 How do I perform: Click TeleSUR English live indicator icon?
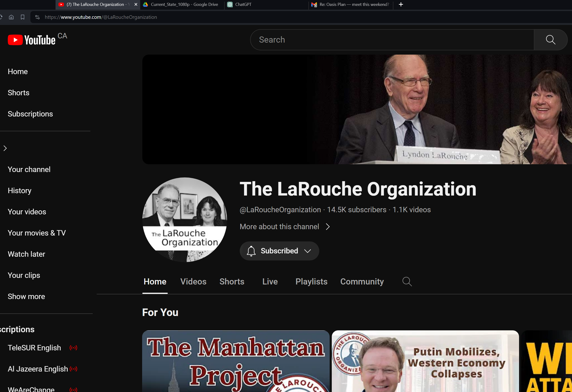pyautogui.click(x=73, y=348)
